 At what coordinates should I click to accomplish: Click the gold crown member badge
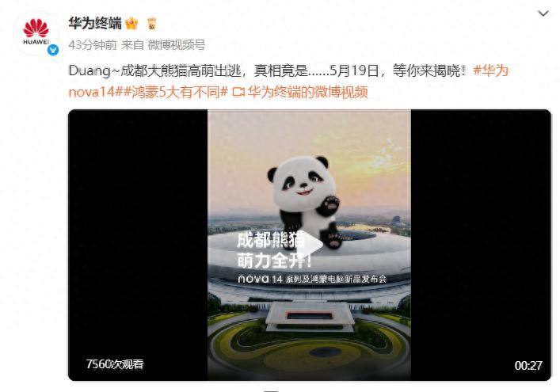click(x=131, y=24)
